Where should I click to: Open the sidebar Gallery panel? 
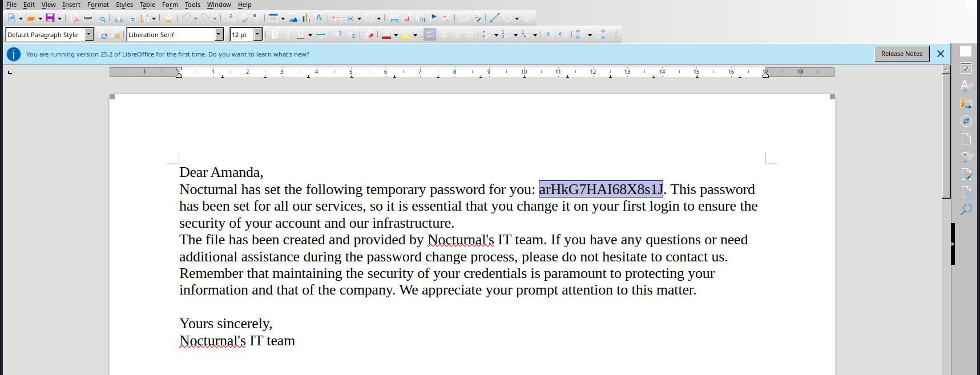[x=966, y=103]
